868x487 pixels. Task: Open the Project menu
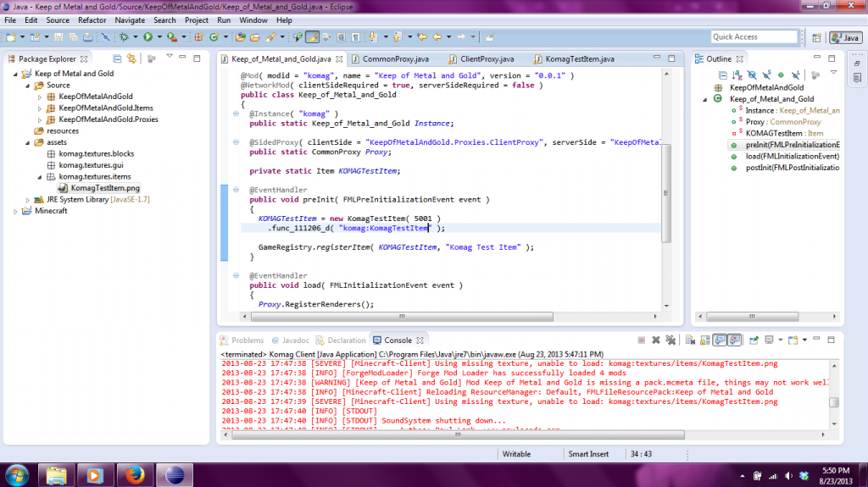[x=197, y=20]
